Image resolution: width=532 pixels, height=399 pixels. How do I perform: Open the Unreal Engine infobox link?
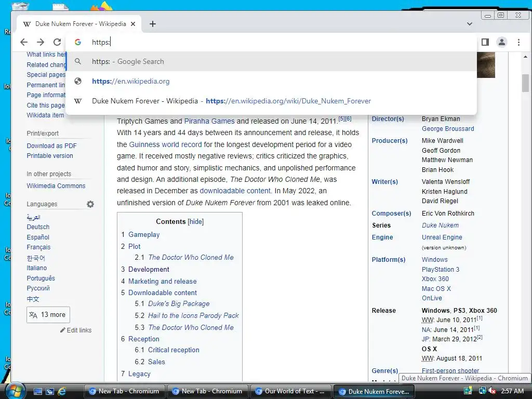[442, 237]
